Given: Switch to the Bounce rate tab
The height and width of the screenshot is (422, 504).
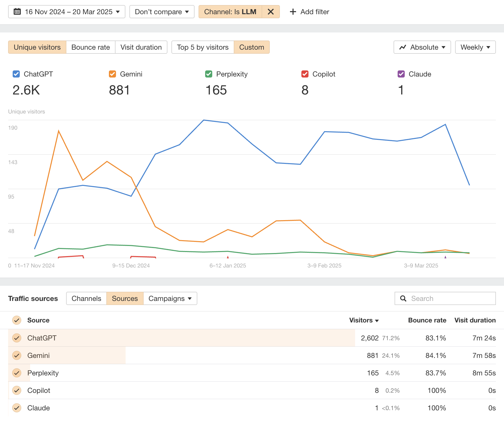Looking at the screenshot, I should pos(90,47).
